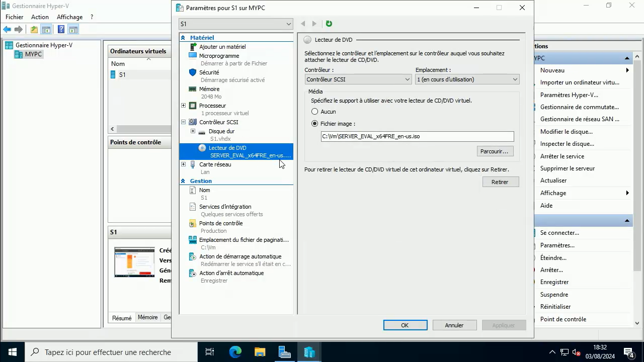The width and height of the screenshot is (644, 362).
Task: Open Contrôleur SCSI settings
Action: click(218, 122)
